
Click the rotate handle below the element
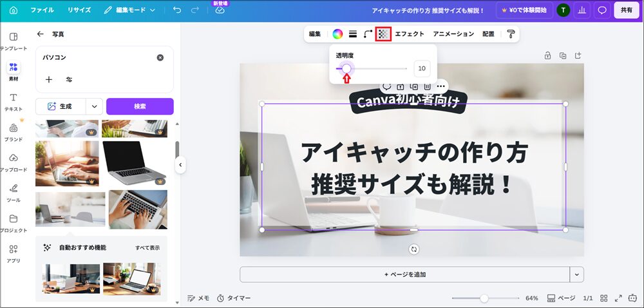pos(413,249)
